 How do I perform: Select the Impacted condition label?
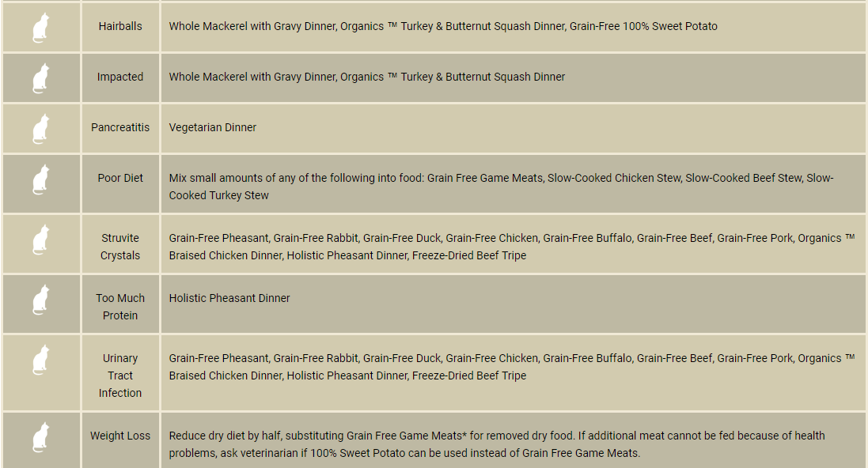(120, 77)
